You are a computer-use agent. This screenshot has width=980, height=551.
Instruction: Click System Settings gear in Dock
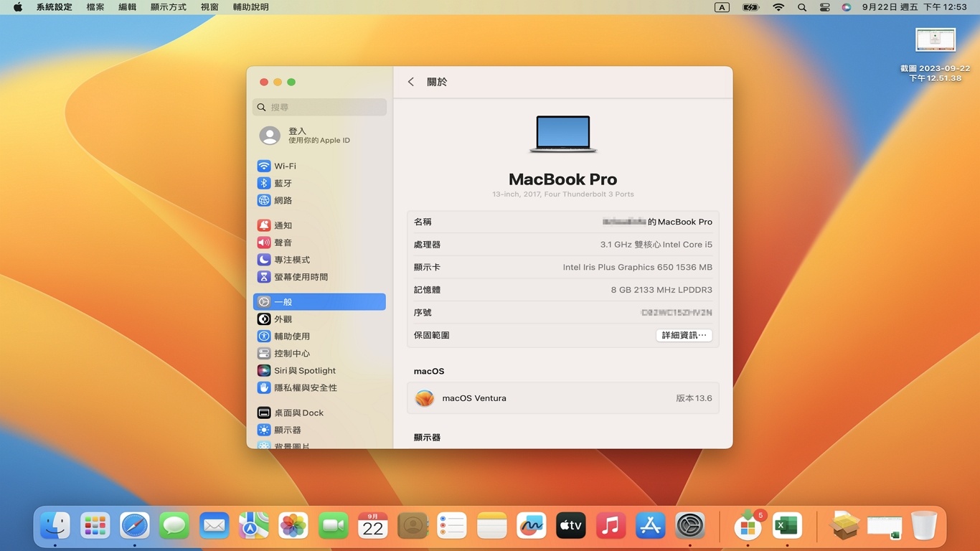[x=690, y=526]
